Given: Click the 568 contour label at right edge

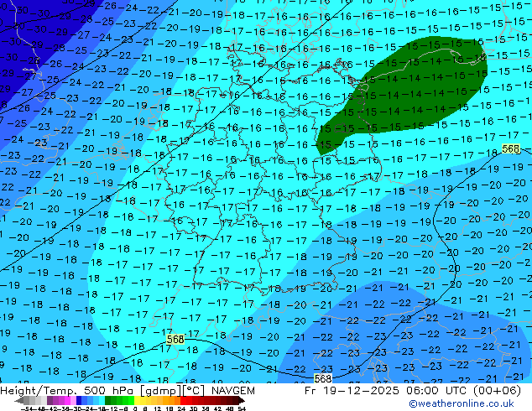Looking at the screenshot, I should (510, 148).
